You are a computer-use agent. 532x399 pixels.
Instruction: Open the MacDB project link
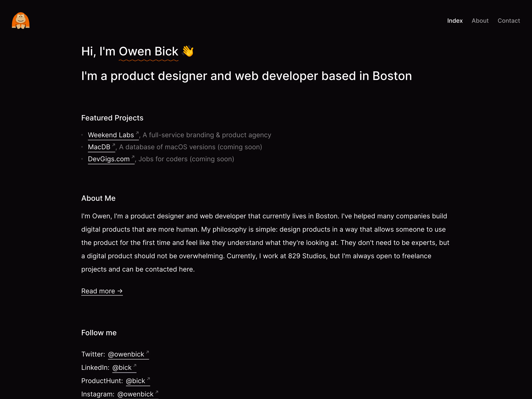[99, 147]
